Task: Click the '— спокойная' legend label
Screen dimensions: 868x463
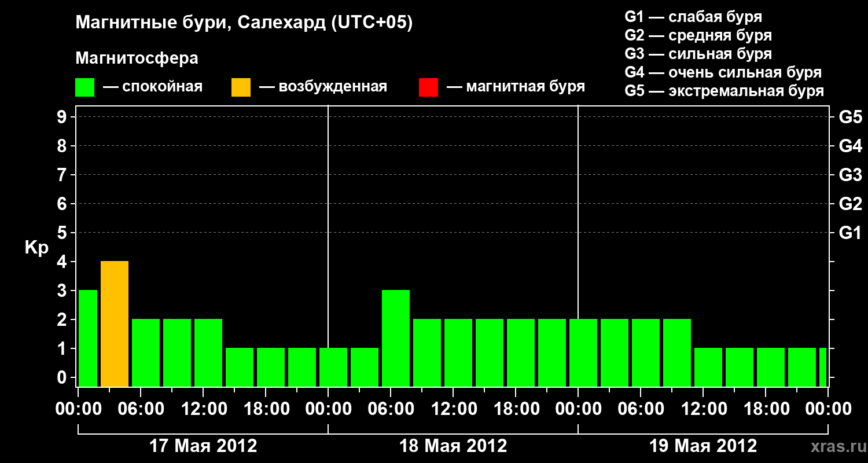Action: [153, 87]
